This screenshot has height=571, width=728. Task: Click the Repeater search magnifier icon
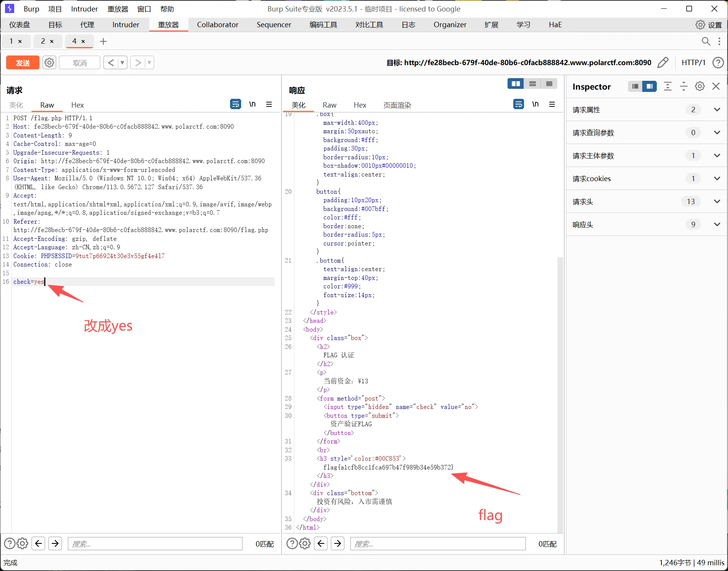pyautogui.click(x=706, y=41)
